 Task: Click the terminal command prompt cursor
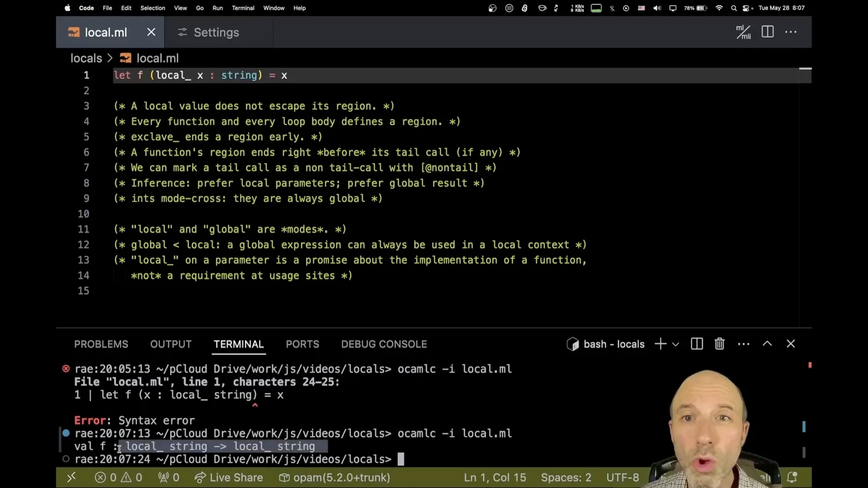[401, 459]
